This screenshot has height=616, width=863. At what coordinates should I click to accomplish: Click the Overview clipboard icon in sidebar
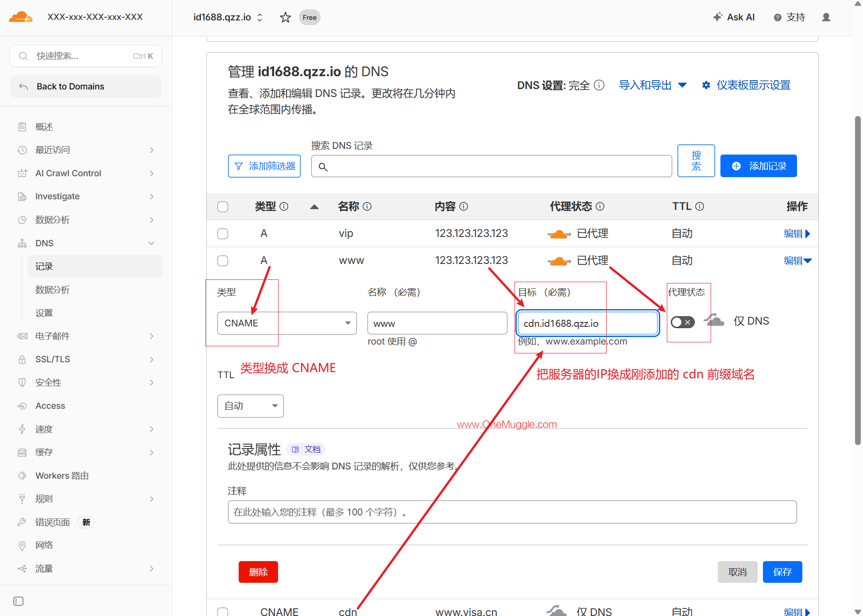[22, 127]
